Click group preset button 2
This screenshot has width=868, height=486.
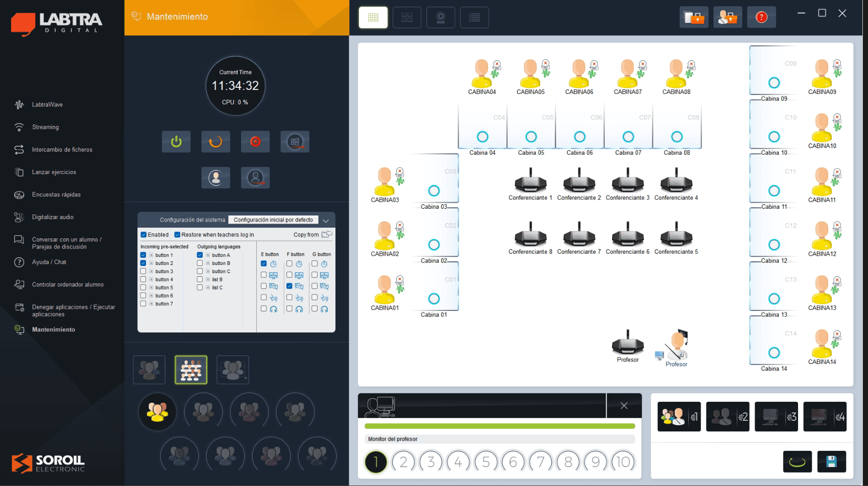click(x=727, y=417)
